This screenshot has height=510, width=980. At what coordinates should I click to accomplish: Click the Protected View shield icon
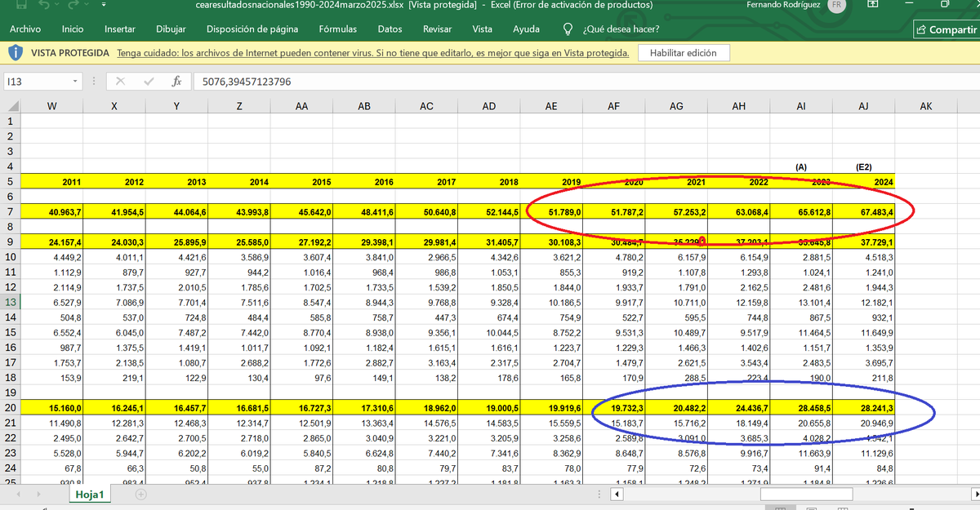[15, 53]
